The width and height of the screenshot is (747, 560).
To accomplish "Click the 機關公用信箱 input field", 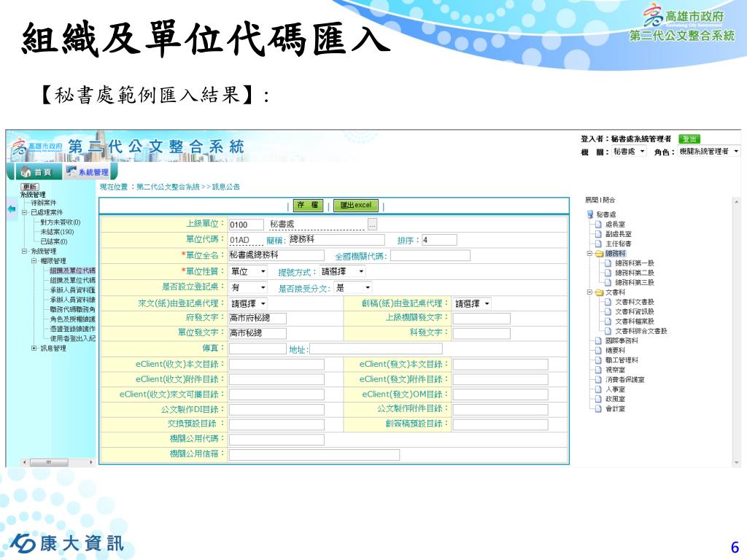I will 314,455.
